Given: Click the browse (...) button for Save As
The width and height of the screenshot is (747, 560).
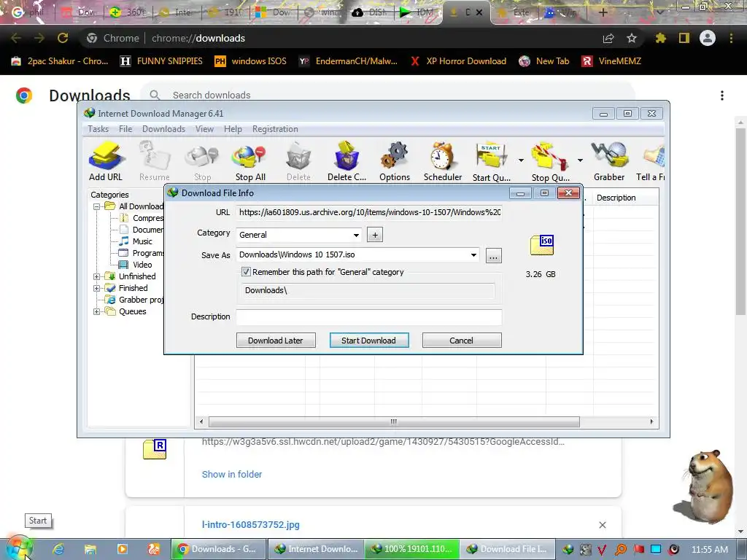Looking at the screenshot, I should click(x=493, y=256).
